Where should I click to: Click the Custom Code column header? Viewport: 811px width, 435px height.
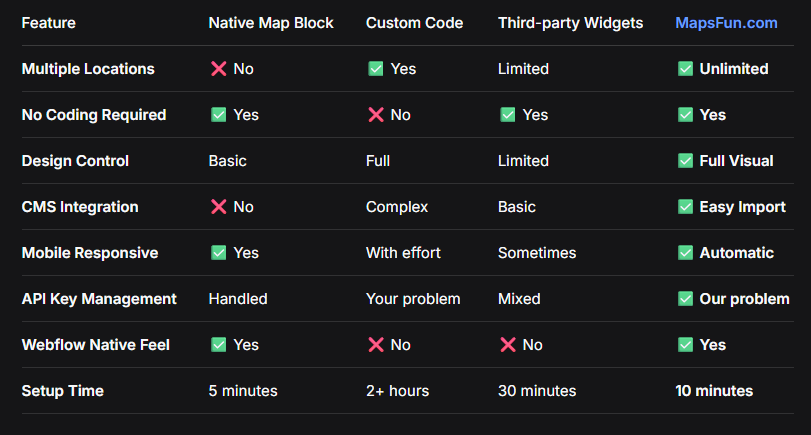[414, 23]
